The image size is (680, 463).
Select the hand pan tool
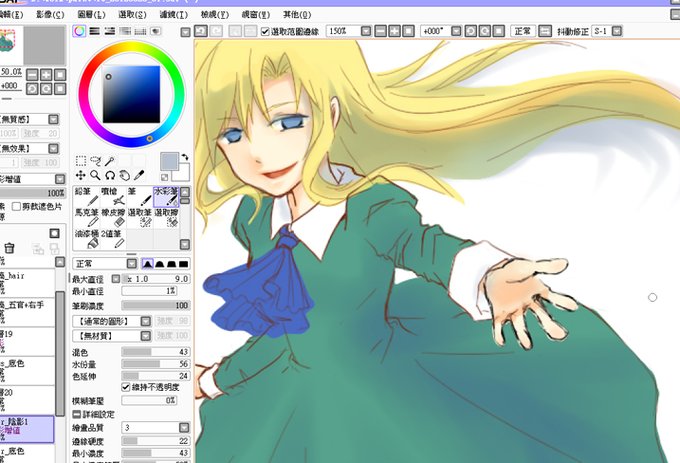pyautogui.click(x=124, y=175)
